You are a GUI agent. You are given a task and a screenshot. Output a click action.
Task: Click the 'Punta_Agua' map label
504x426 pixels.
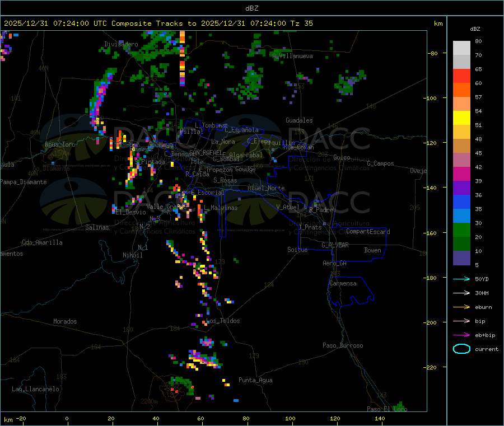click(255, 380)
